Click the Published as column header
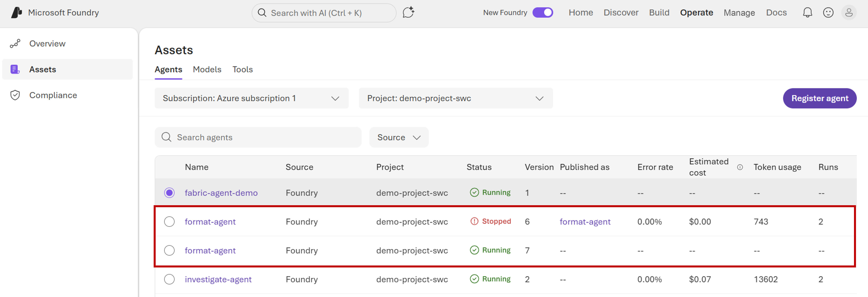 [584, 167]
